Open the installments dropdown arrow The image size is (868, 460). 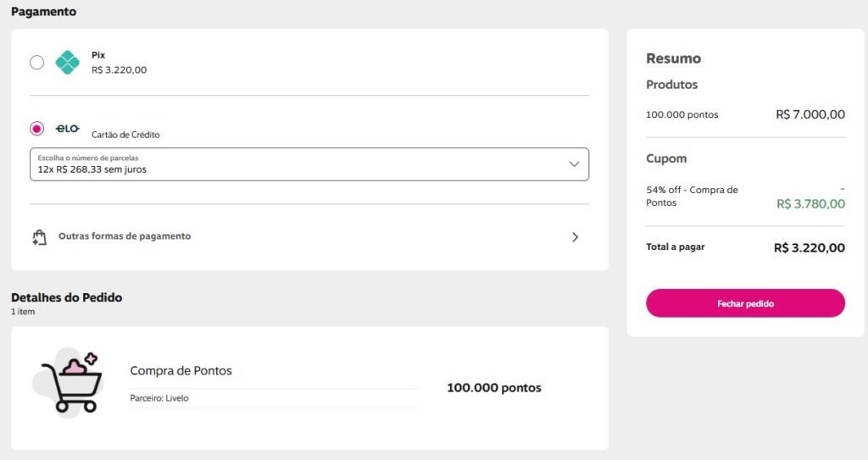click(574, 164)
